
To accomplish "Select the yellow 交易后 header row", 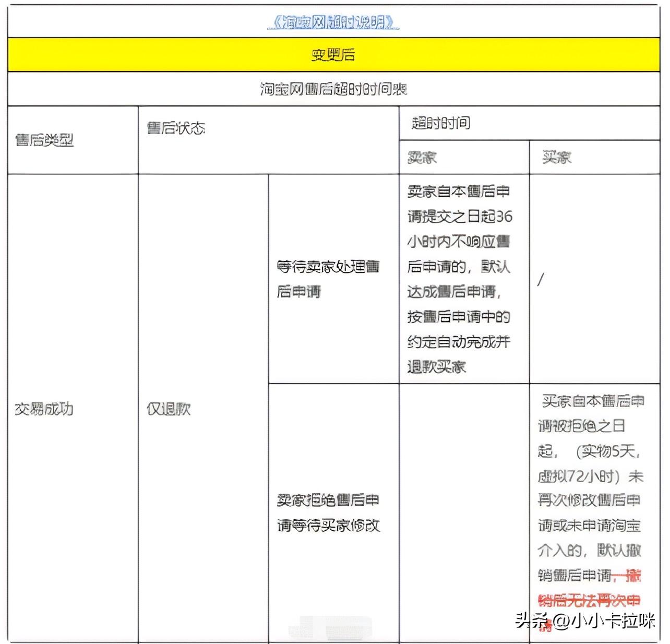I will (333, 54).
